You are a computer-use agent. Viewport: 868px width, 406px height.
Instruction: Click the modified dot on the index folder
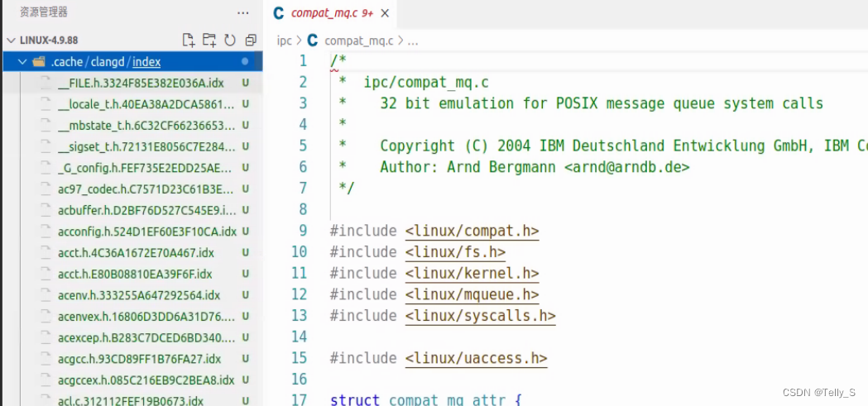pos(245,62)
